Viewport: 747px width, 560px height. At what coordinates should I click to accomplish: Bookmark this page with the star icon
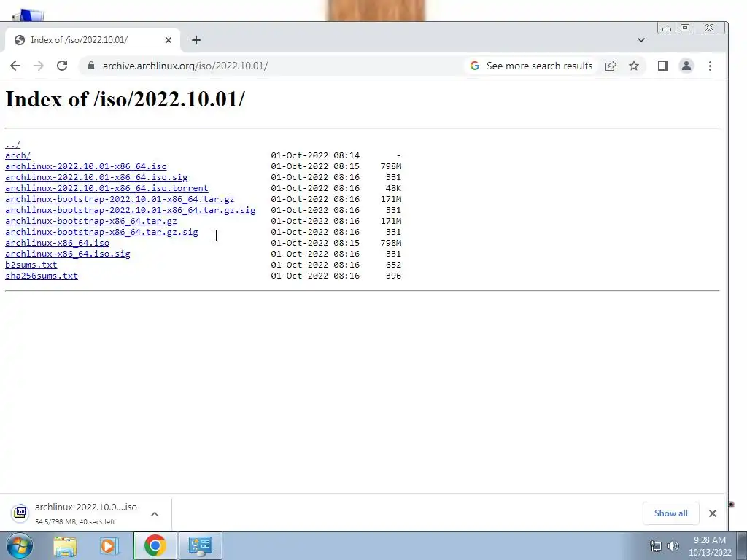pos(634,66)
